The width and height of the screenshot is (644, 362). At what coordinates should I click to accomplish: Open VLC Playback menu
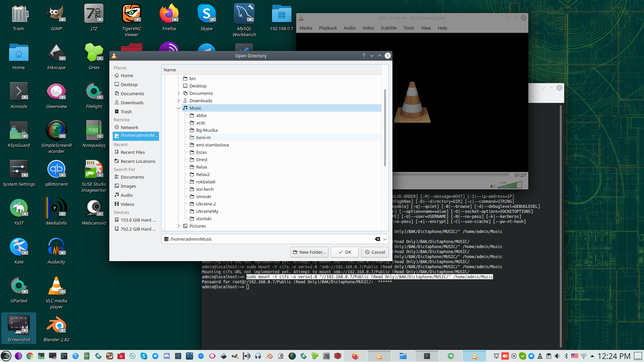(328, 28)
